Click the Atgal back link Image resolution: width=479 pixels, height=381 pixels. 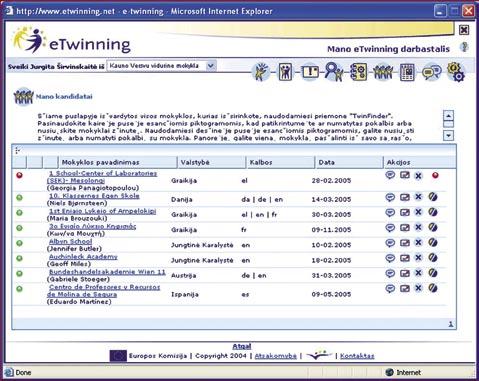point(241,346)
